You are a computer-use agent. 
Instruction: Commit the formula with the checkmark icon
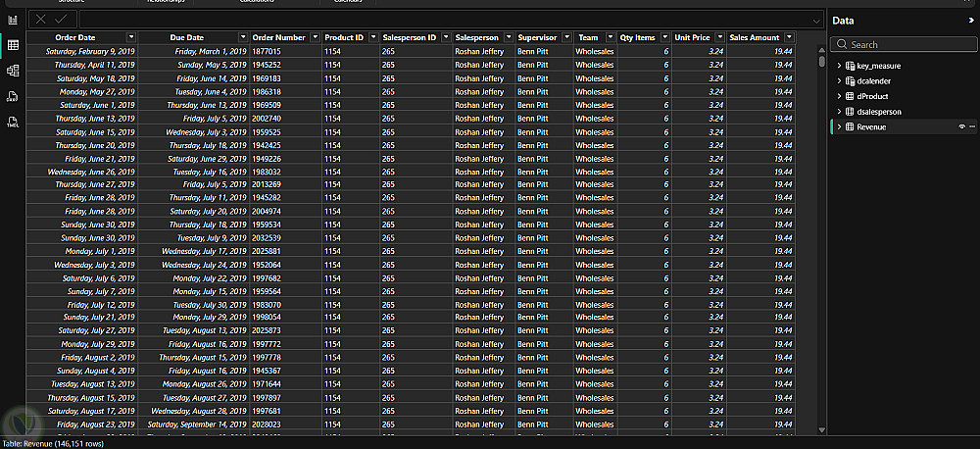pos(61,20)
